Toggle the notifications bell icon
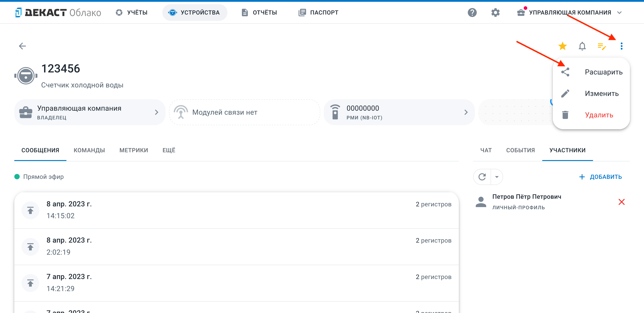Viewport: 644px width, 313px height. [x=582, y=46]
